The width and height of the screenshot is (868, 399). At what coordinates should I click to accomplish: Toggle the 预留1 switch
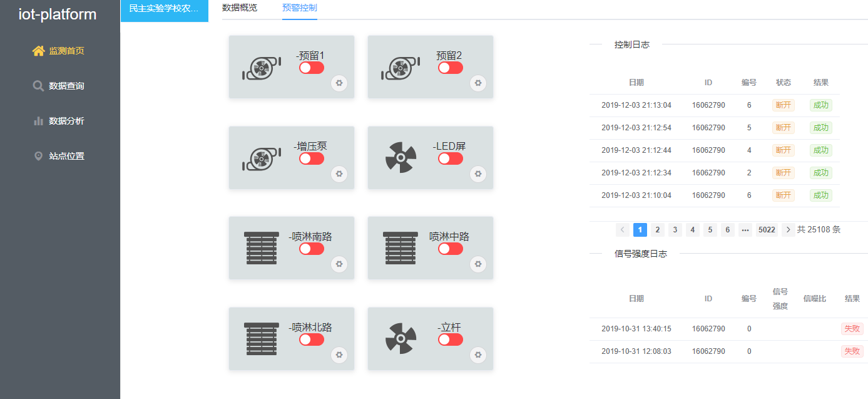[311, 68]
